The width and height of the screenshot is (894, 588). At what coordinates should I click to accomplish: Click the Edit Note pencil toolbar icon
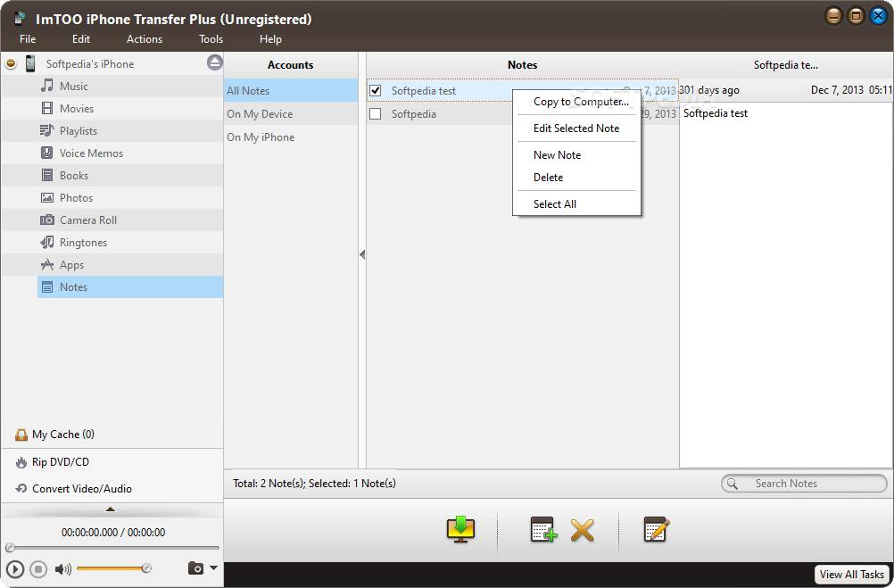point(657,529)
